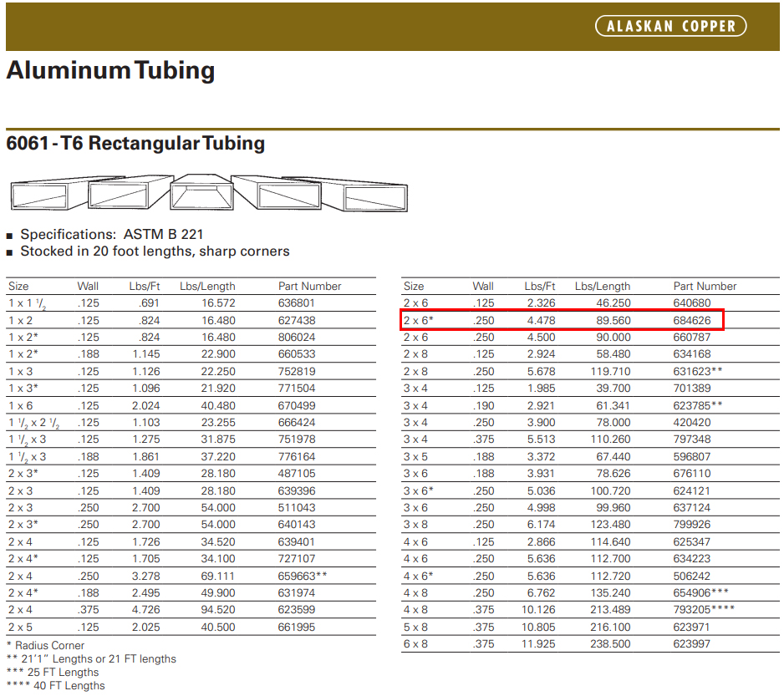Click the right table's Part Number header
The image size is (784, 696).
pos(705,286)
